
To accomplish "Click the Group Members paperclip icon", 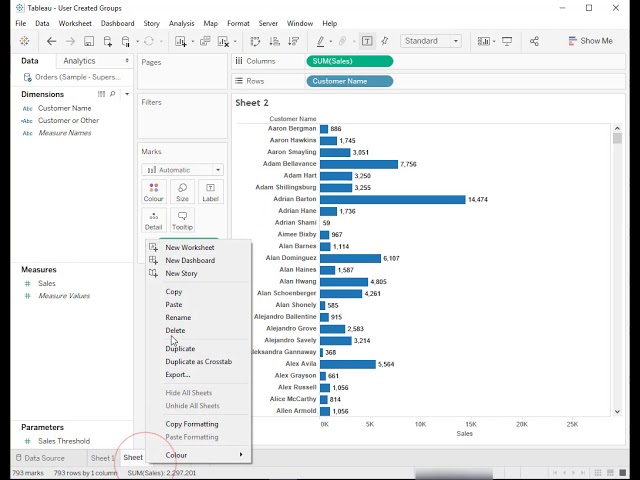I will point(342,41).
